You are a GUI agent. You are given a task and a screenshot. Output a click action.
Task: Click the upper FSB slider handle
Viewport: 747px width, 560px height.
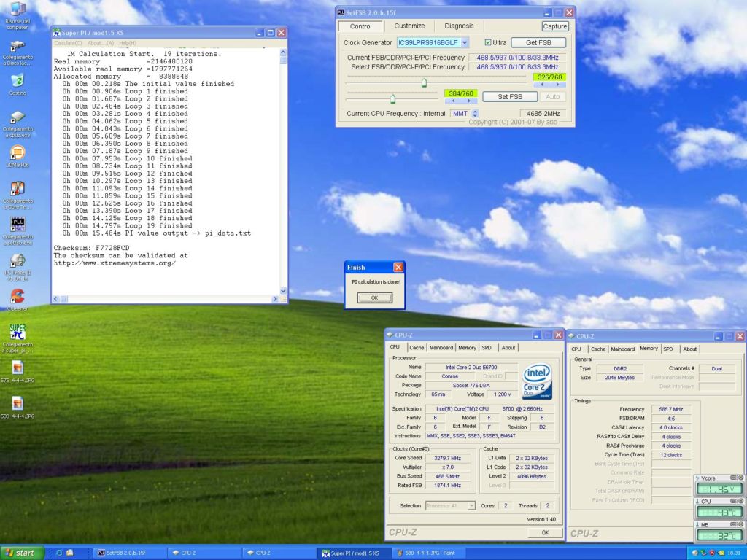424,83
